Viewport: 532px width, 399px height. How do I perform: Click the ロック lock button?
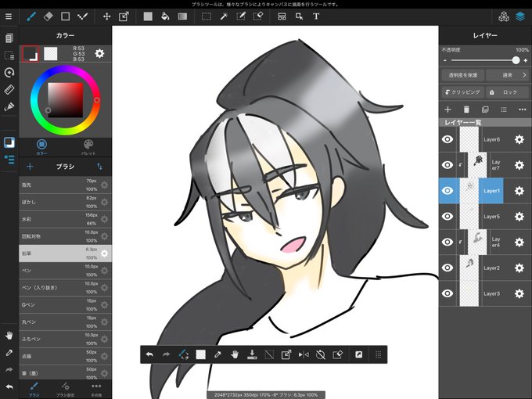click(x=508, y=92)
